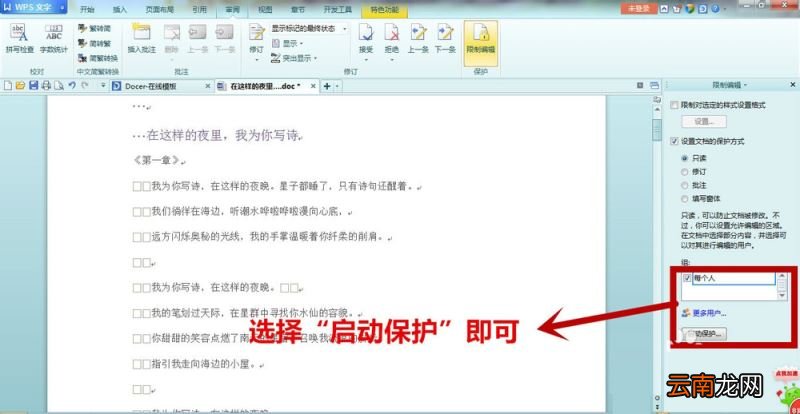Expand the 拒绝 dropdown arrow
Screen dimensions: 800x414
pos(391,60)
